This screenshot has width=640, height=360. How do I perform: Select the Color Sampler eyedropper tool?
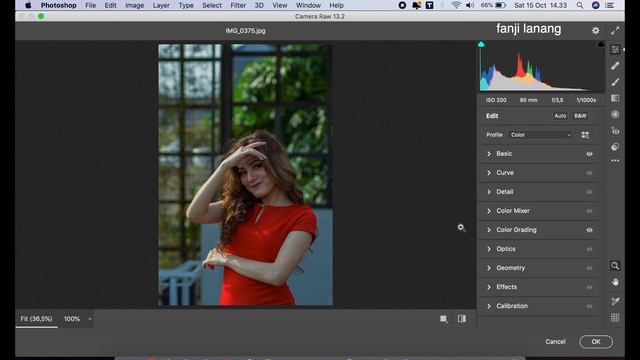615,301
